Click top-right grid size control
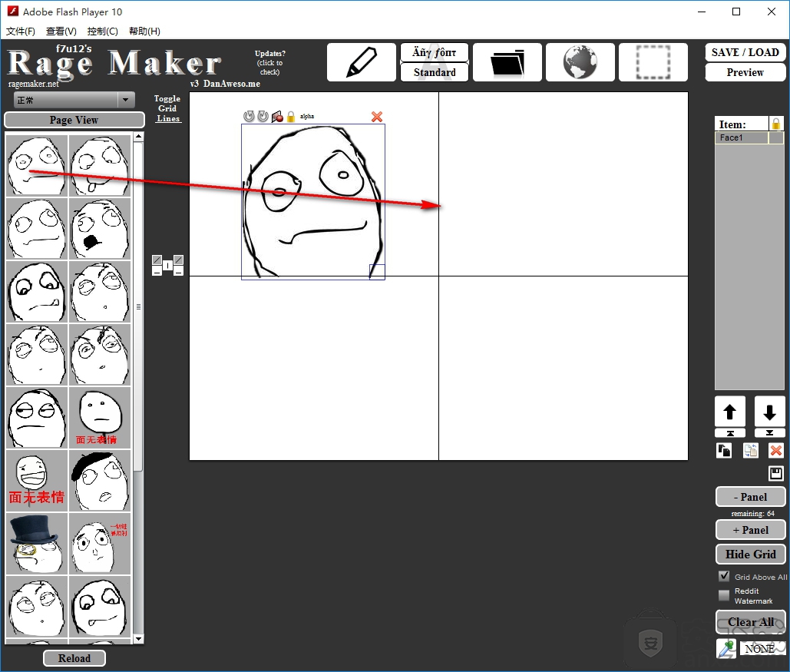790x672 pixels. tap(178, 260)
